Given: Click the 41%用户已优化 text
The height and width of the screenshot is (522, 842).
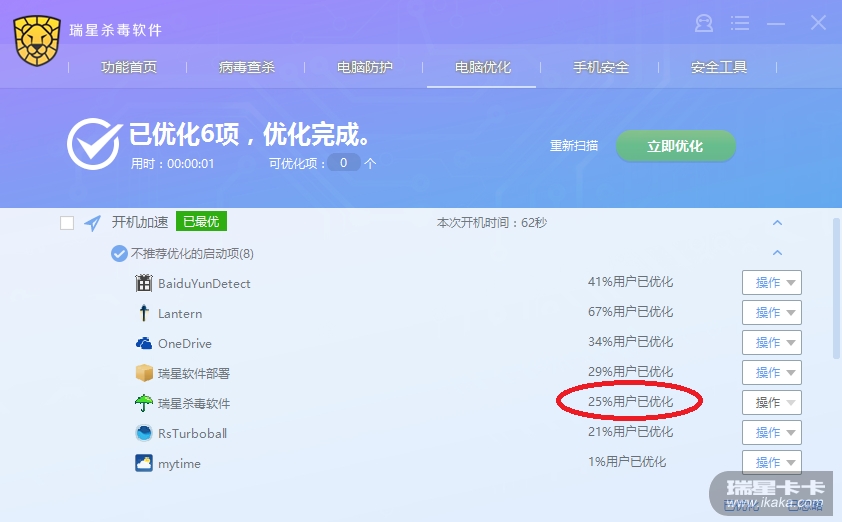Looking at the screenshot, I should [x=630, y=282].
